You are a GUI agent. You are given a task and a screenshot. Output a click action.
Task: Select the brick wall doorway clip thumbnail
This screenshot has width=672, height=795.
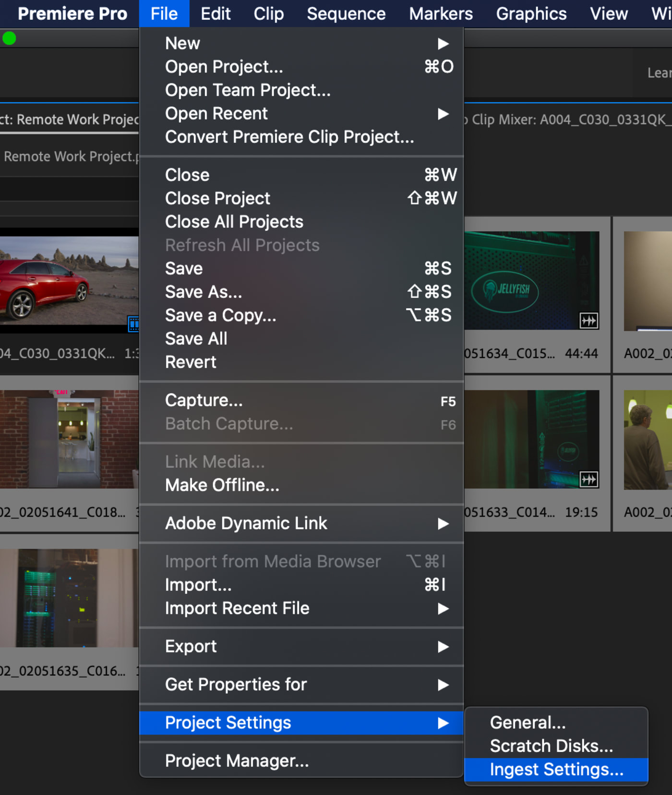69,439
